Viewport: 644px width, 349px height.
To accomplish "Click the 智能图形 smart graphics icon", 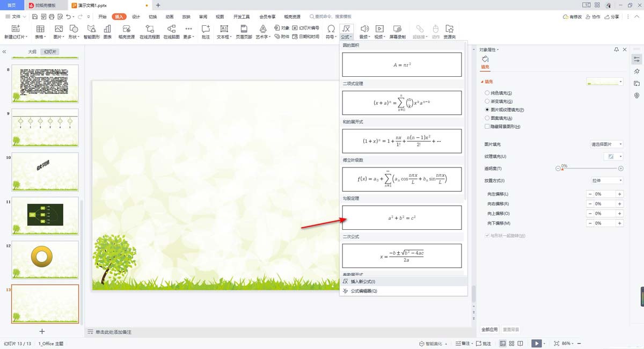I will coord(91,28).
